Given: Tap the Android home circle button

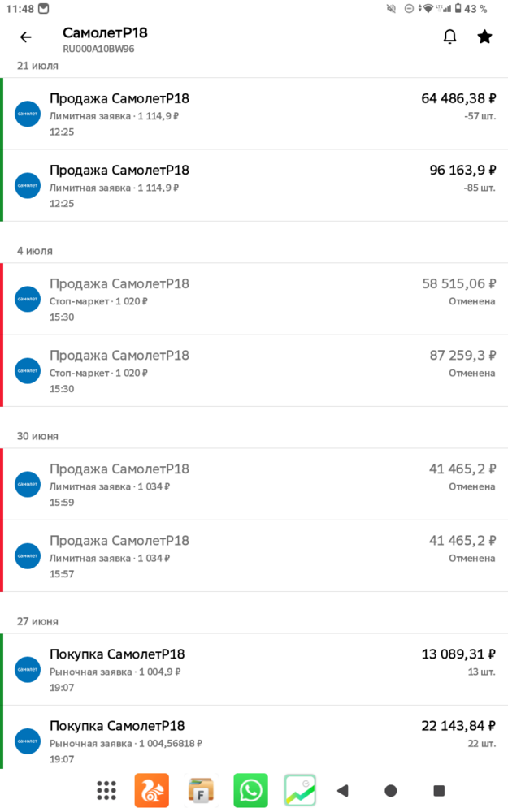Looking at the screenshot, I should click(391, 790).
